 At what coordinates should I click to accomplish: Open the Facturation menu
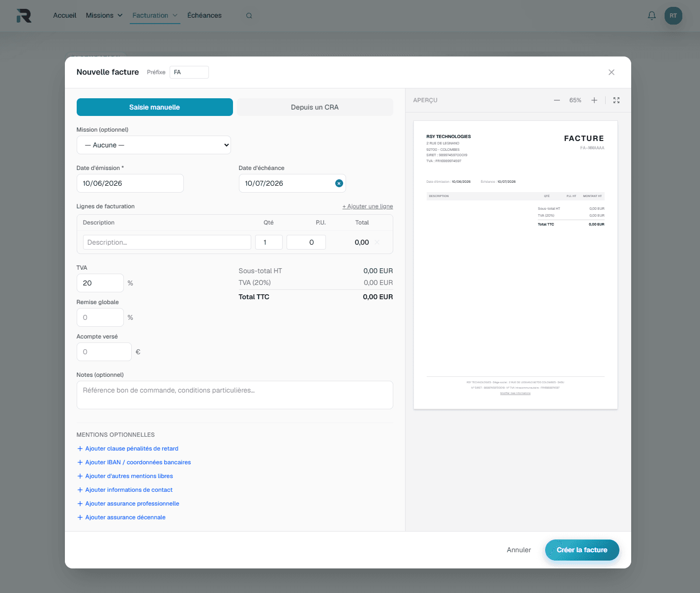pos(155,16)
